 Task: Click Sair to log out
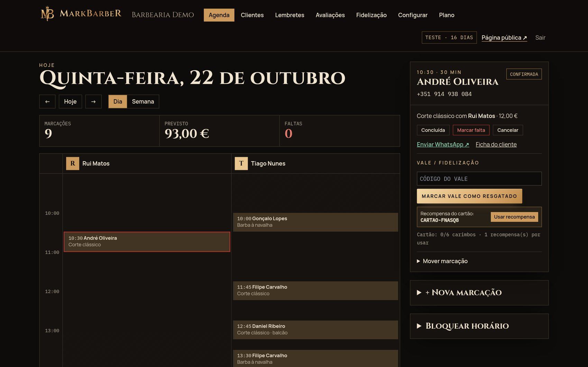tap(540, 38)
